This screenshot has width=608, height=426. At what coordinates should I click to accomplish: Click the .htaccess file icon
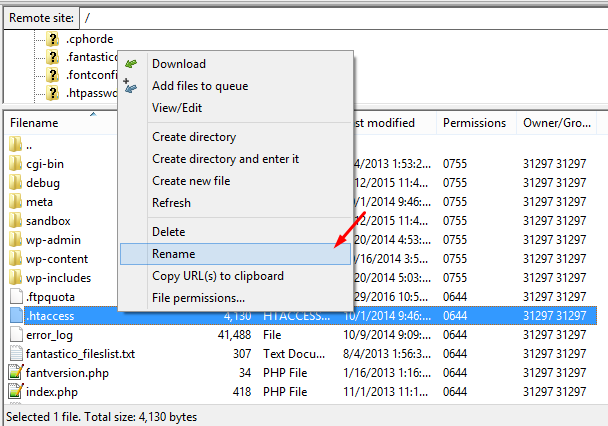(x=16, y=316)
